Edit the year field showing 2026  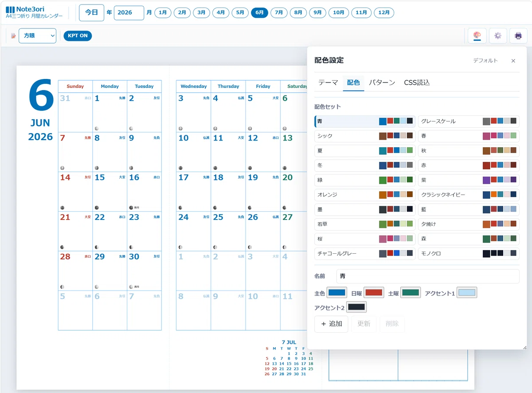pos(129,13)
